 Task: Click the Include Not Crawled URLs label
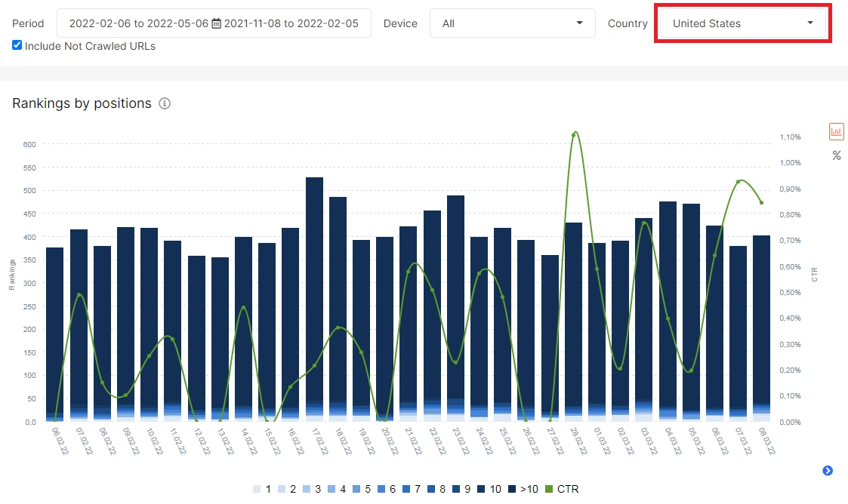pos(90,46)
